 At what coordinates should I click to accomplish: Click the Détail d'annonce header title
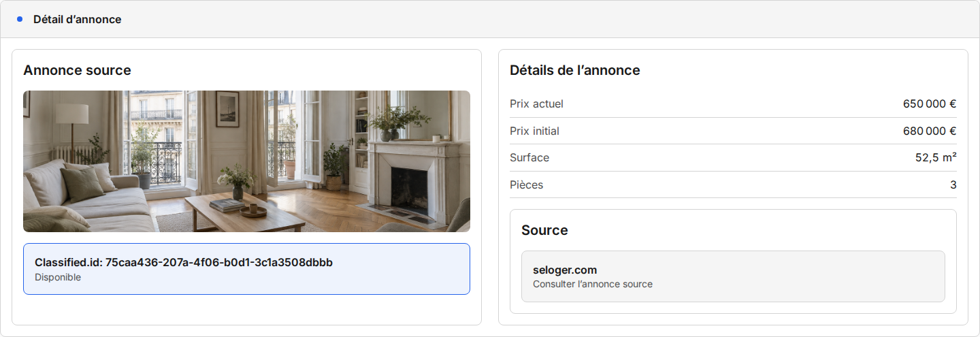pos(77,19)
